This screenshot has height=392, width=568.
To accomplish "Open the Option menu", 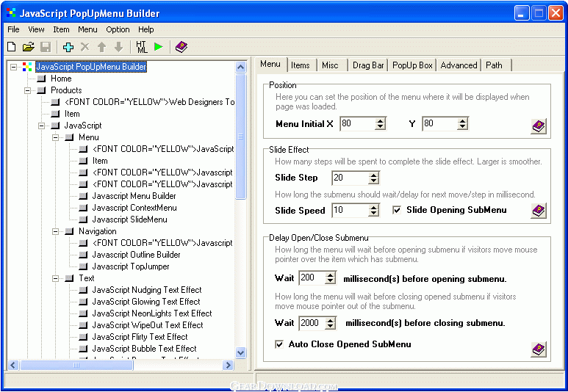I will pyautogui.click(x=118, y=29).
